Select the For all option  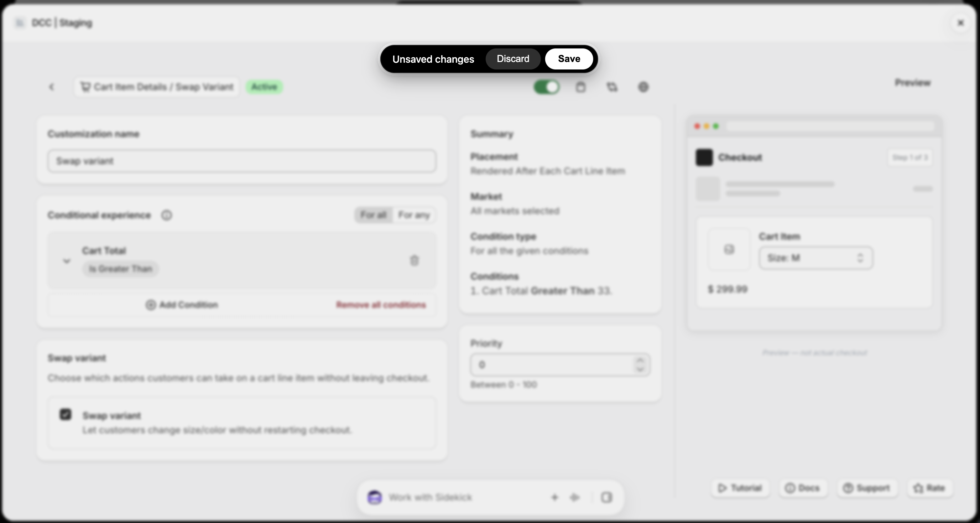373,215
